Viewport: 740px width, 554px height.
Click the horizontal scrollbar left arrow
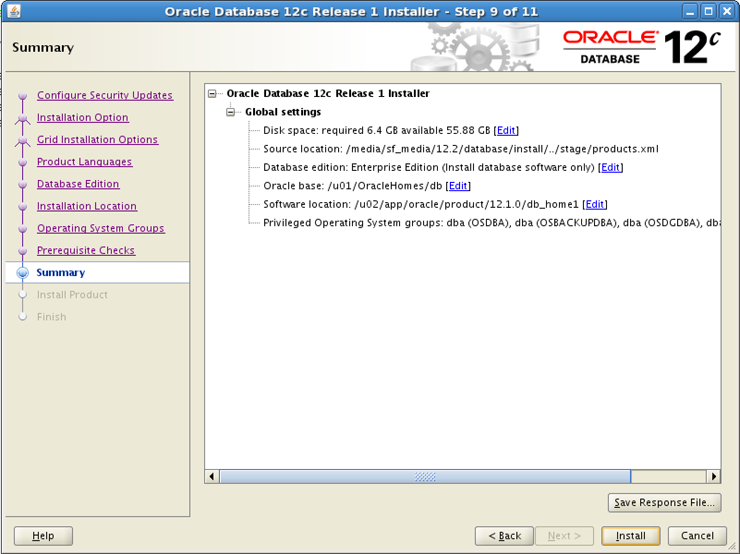point(212,477)
